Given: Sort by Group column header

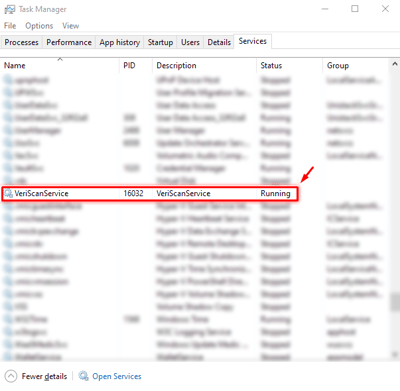Looking at the screenshot, I should (x=355, y=65).
